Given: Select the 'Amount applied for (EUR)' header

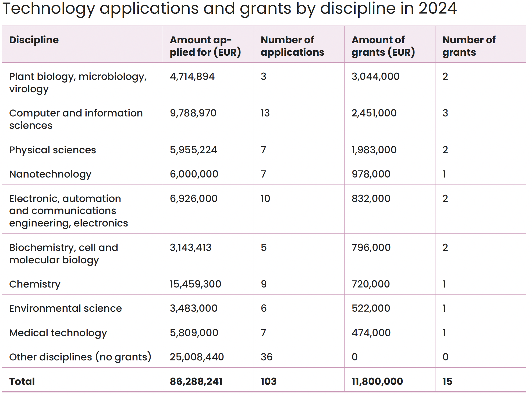Looking at the screenshot, I should coord(205,46).
